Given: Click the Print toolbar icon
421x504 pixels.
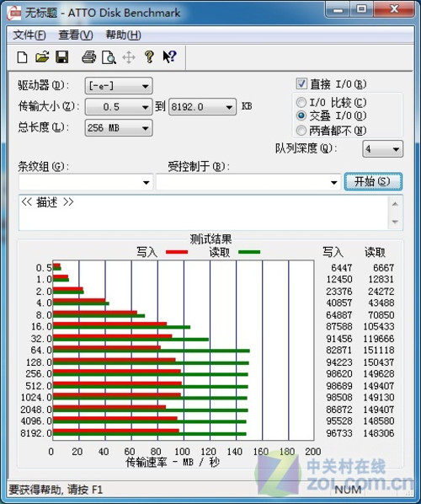Looking at the screenshot, I should coord(89,57).
